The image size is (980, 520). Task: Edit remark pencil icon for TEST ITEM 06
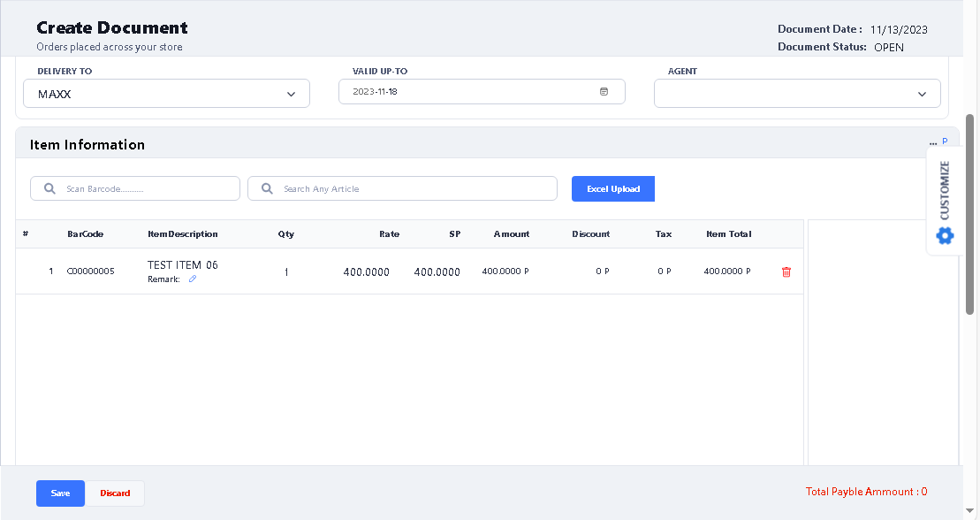(x=193, y=279)
